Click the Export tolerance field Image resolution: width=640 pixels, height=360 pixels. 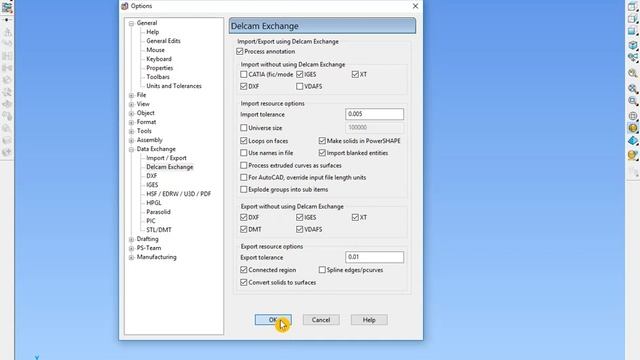point(374,257)
